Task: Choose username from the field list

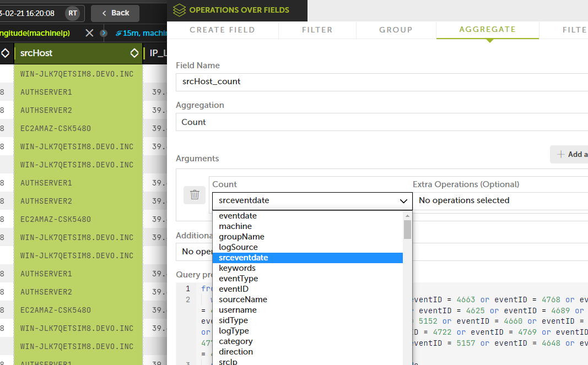Action: click(x=308, y=310)
